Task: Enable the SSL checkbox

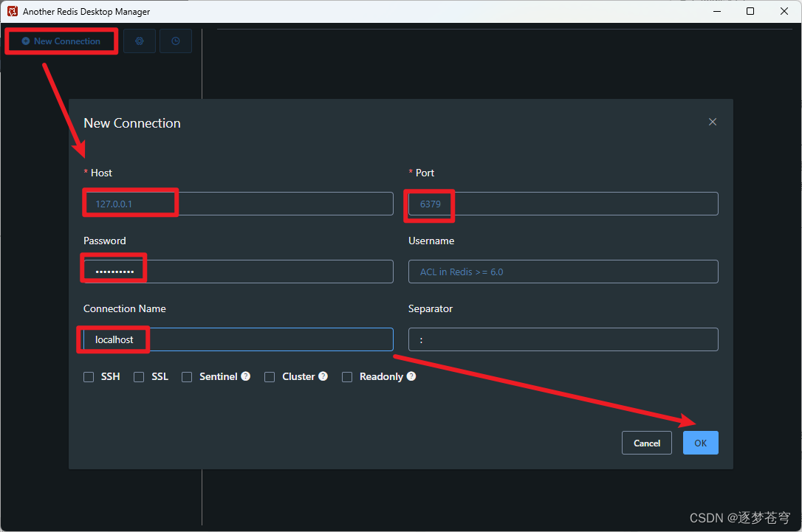Action: tap(139, 377)
